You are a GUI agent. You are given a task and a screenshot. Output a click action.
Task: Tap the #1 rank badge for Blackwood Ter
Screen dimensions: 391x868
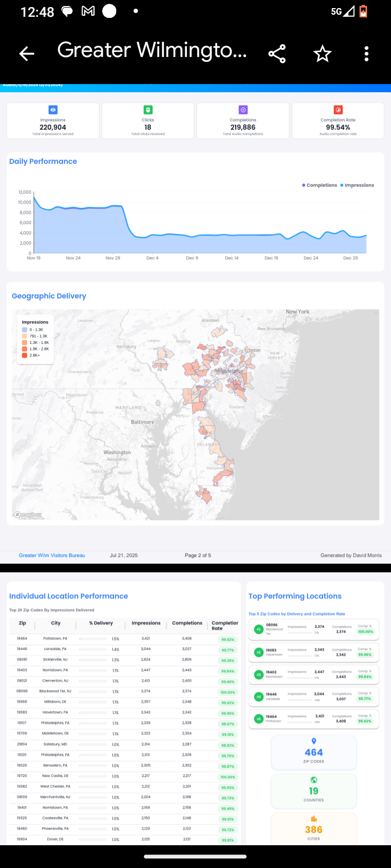[259, 629]
